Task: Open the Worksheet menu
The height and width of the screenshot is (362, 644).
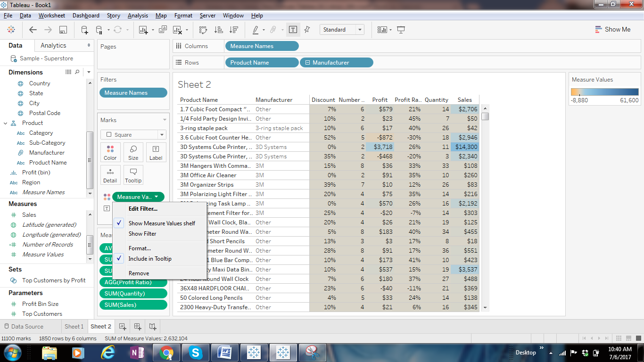Action: (52, 16)
